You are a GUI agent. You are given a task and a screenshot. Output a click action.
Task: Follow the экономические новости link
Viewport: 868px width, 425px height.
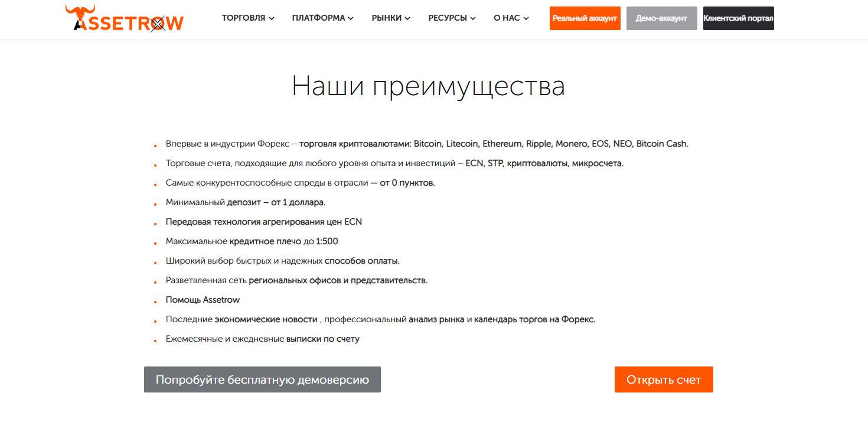pyautogui.click(x=266, y=319)
